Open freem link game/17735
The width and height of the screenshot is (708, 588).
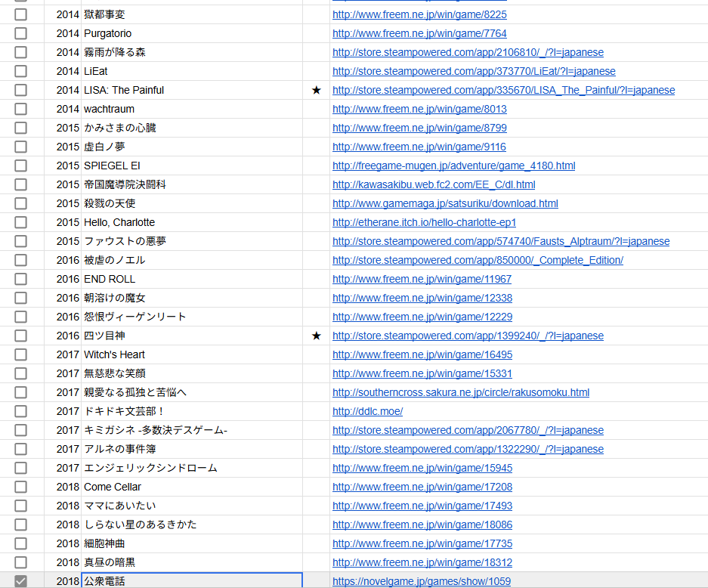(422, 543)
